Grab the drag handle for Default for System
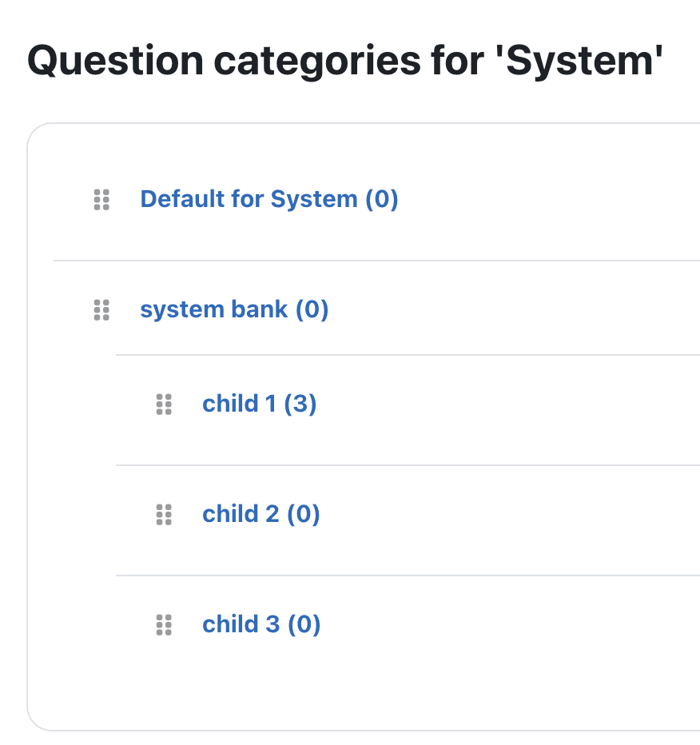Image resolution: width=700 pixels, height=745 pixels. [101, 200]
